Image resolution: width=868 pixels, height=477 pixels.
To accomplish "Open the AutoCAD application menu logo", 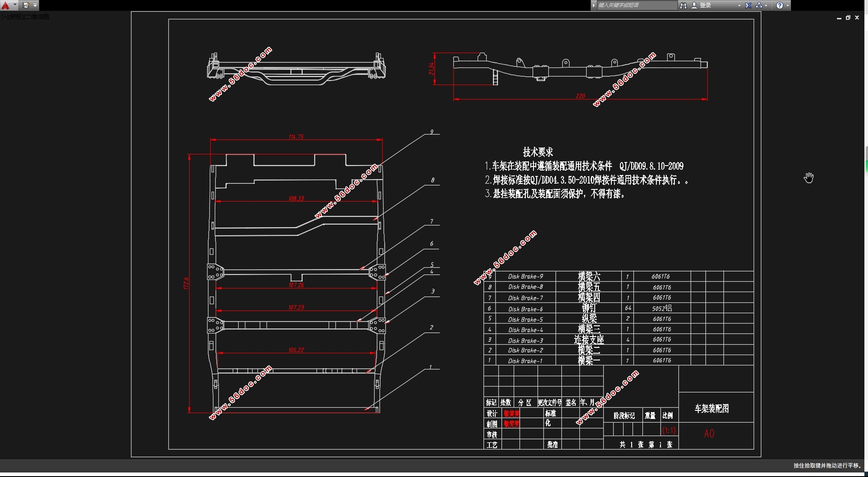I will [x=5, y=5].
